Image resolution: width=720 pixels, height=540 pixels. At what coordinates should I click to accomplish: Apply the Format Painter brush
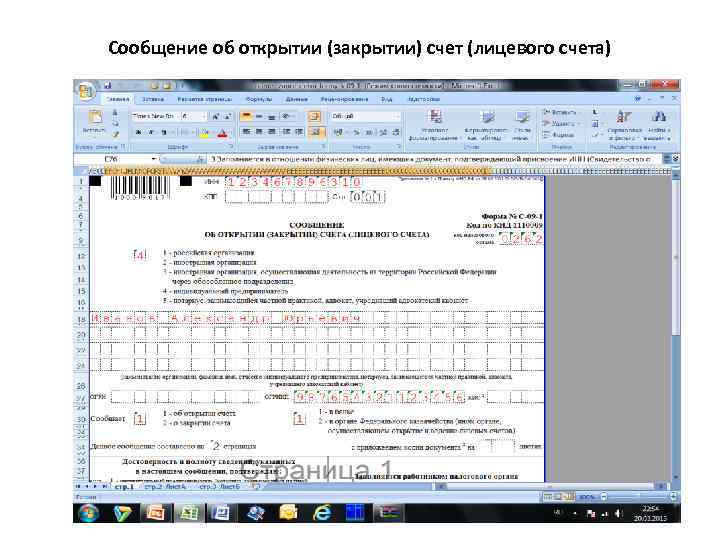click(x=115, y=134)
